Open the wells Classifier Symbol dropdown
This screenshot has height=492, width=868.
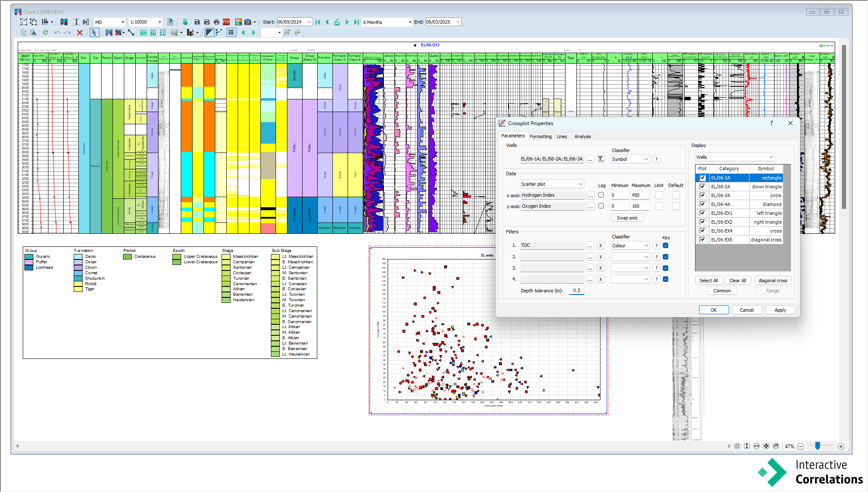(x=630, y=159)
